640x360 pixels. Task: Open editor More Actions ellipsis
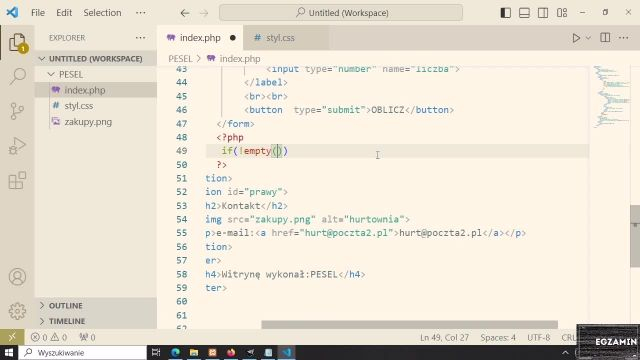624,38
